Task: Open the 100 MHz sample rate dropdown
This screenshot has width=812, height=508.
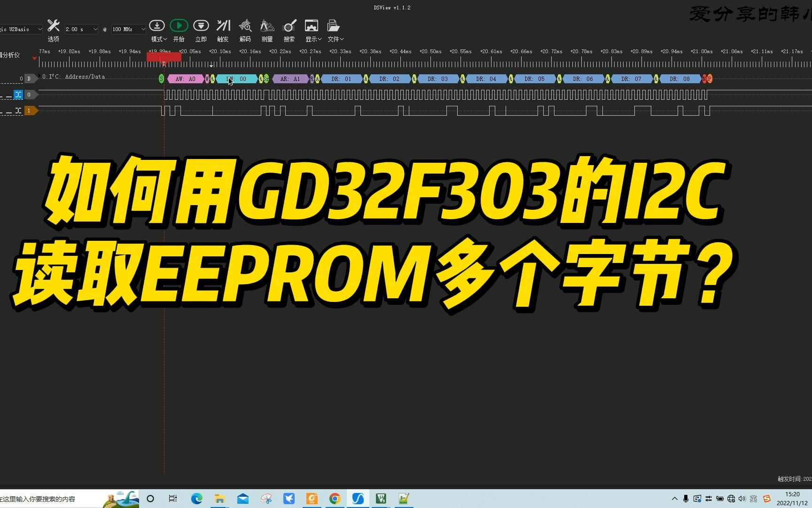Action: [x=127, y=29]
